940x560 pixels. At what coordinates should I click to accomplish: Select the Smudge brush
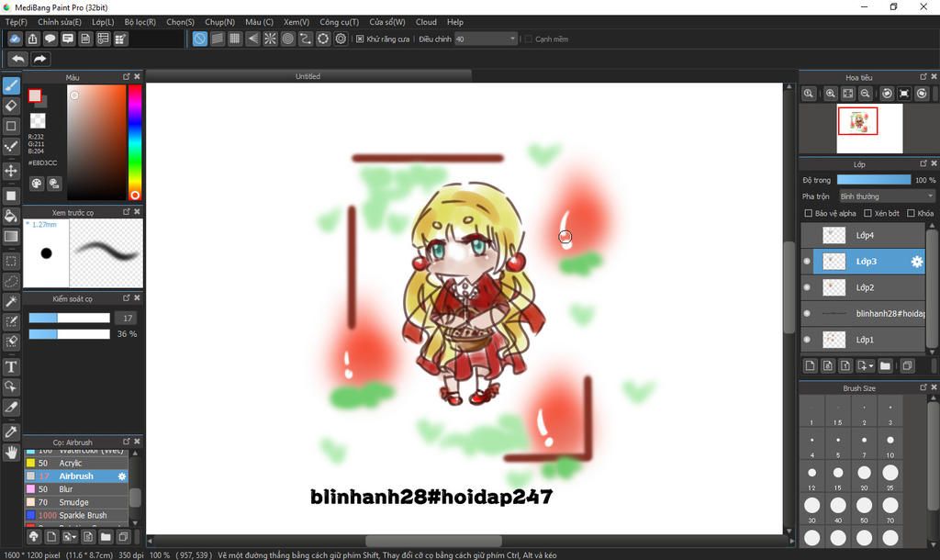point(76,502)
